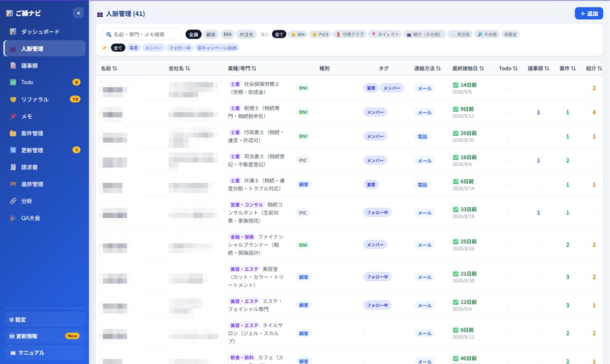
Task: Click the green check beside 14日前
Action: click(x=455, y=85)
